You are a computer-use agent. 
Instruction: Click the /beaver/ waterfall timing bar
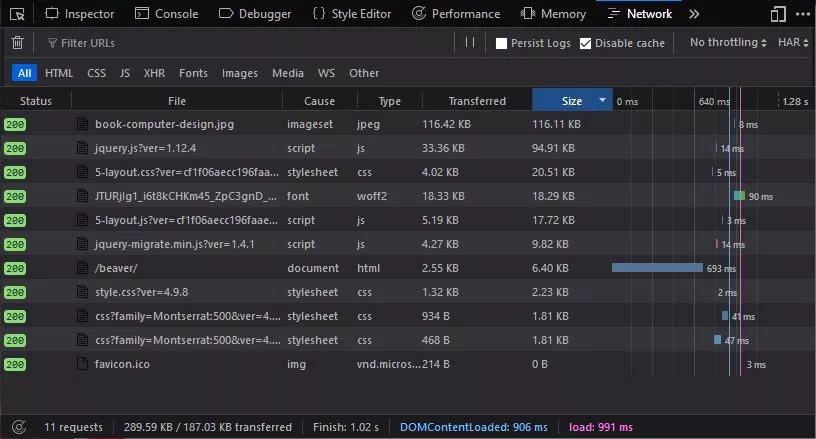tap(657, 268)
